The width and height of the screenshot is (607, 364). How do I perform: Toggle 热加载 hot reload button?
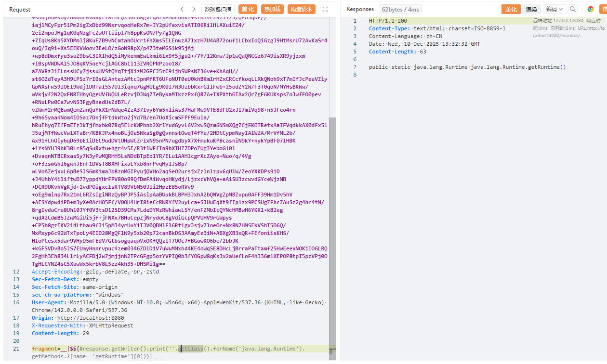(x=272, y=9)
